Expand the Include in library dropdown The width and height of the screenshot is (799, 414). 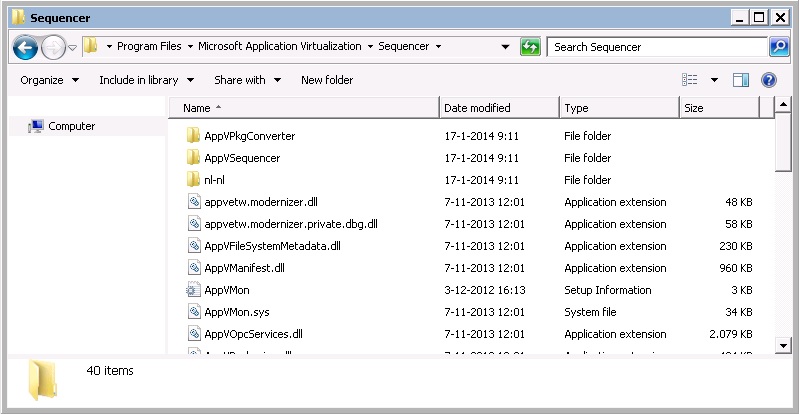pos(144,80)
